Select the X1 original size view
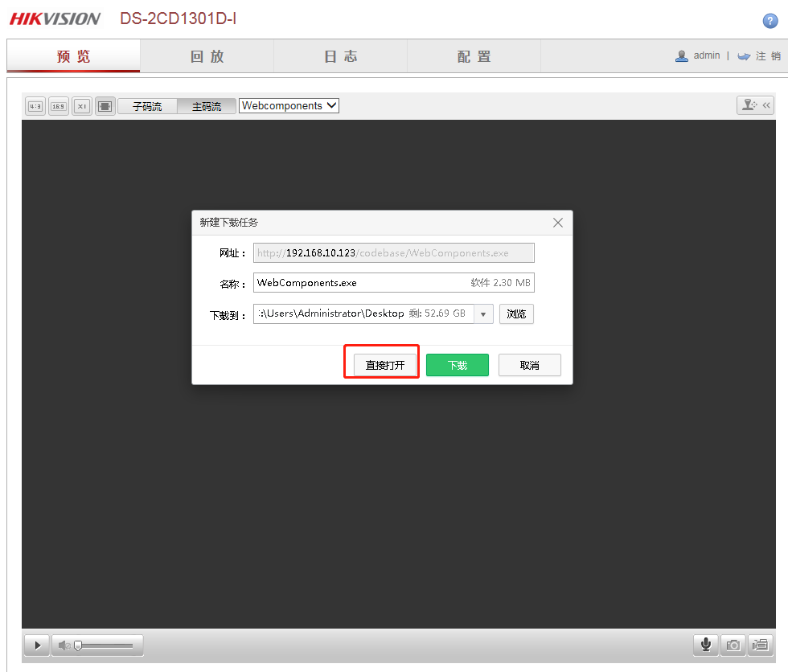 (x=82, y=106)
